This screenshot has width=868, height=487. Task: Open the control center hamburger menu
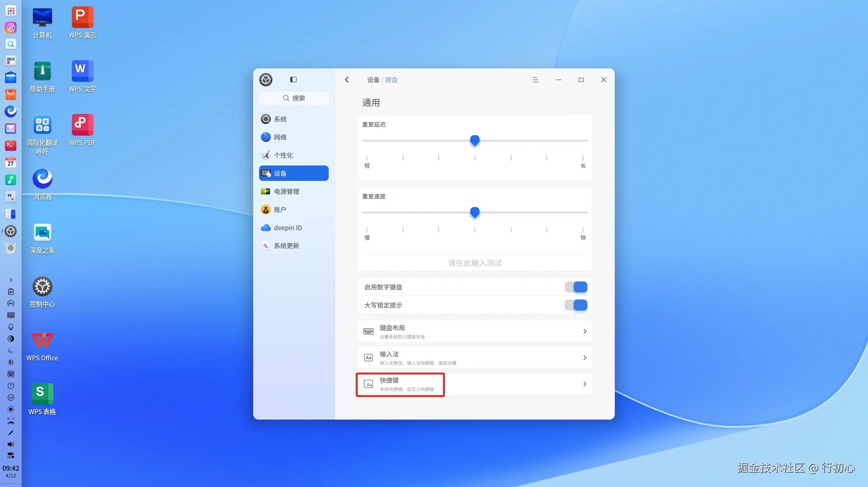point(536,80)
